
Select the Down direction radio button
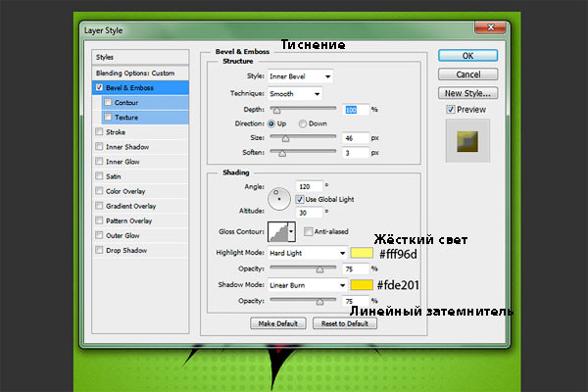tap(303, 123)
